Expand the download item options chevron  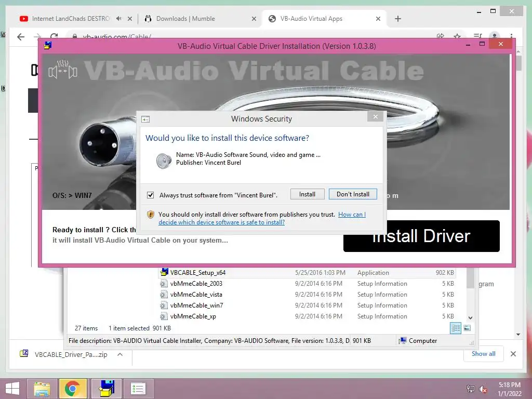point(120,354)
